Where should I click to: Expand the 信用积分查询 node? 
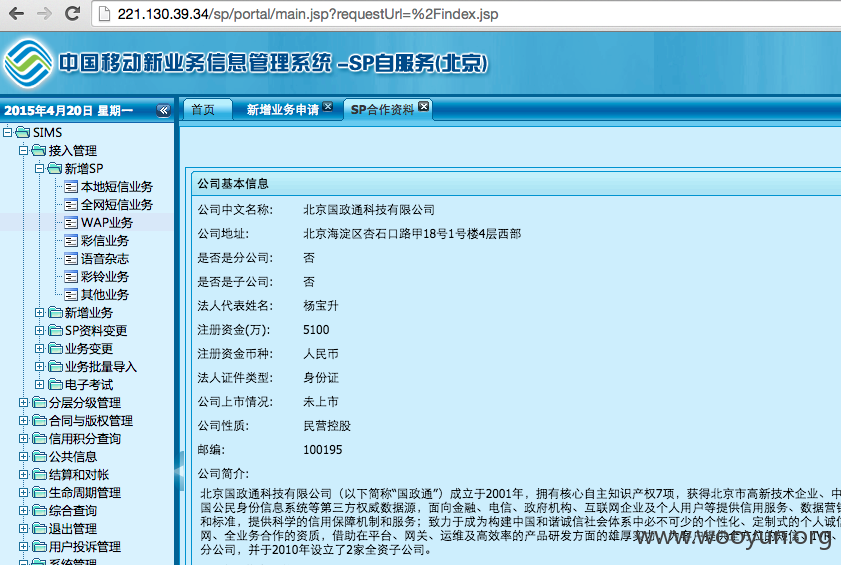[23, 438]
